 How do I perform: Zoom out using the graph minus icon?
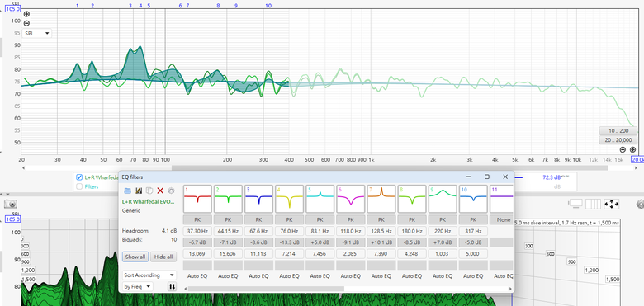pyautogui.click(x=26, y=23)
